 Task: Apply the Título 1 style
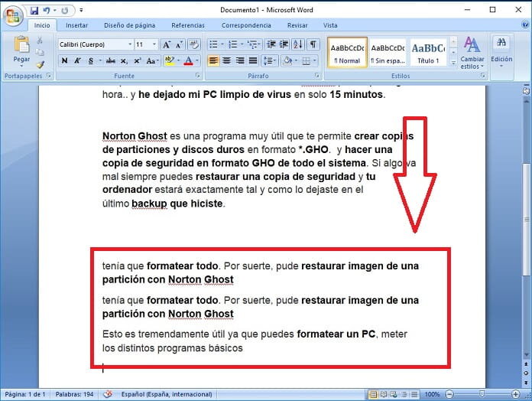[x=428, y=51]
